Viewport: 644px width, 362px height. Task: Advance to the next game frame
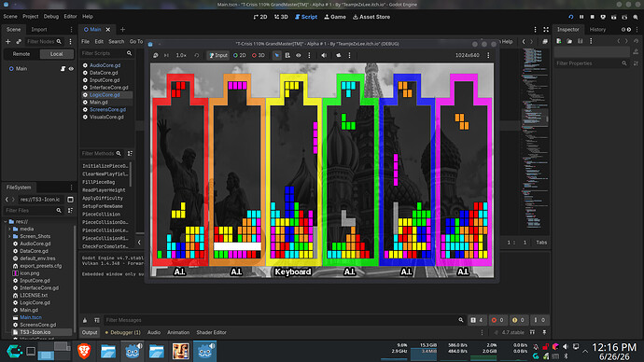[x=166, y=55]
